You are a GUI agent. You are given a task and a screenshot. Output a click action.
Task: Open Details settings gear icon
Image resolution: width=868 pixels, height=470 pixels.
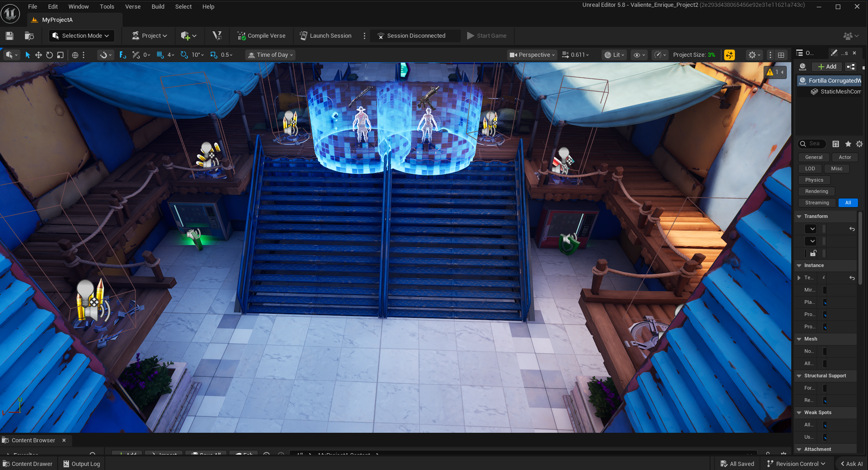pos(859,144)
